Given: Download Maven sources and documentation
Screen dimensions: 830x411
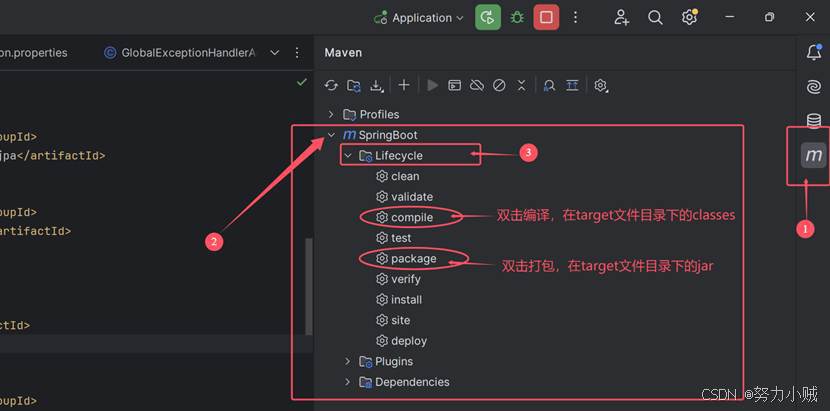Looking at the screenshot, I should 377,86.
